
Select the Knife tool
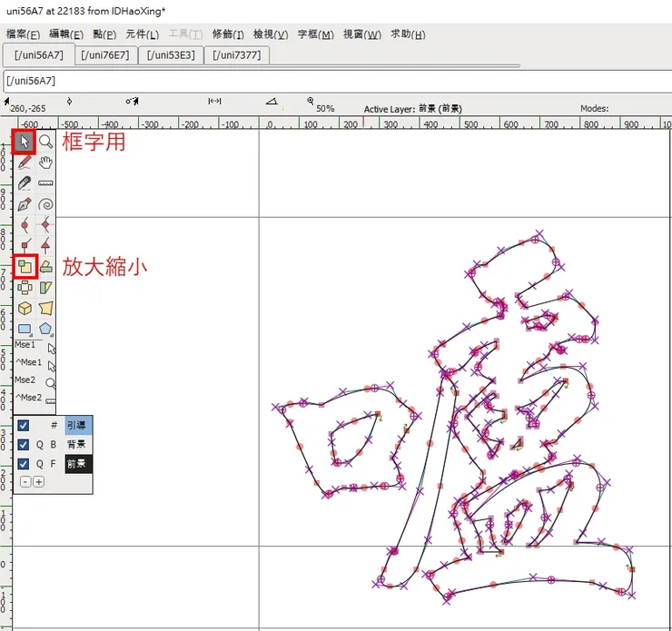[24, 182]
